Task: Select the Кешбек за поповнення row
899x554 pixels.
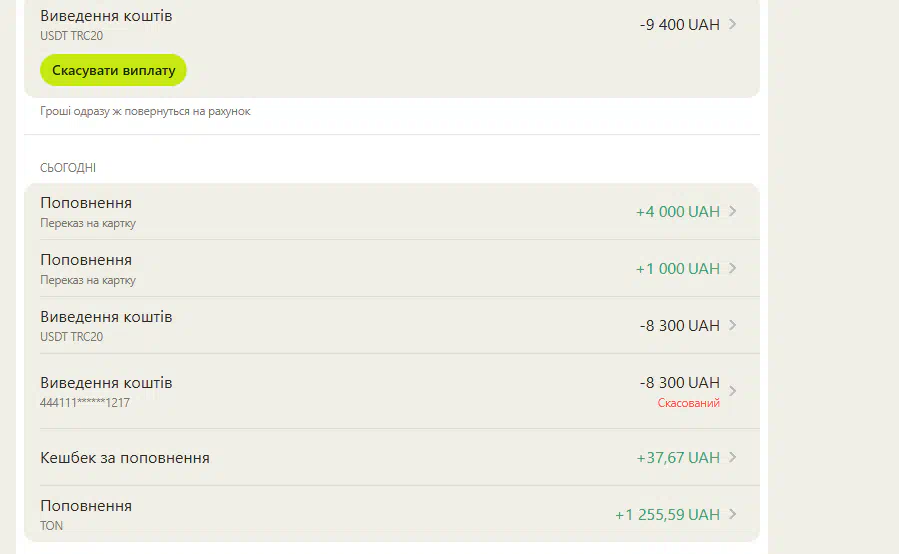Action: (x=392, y=457)
